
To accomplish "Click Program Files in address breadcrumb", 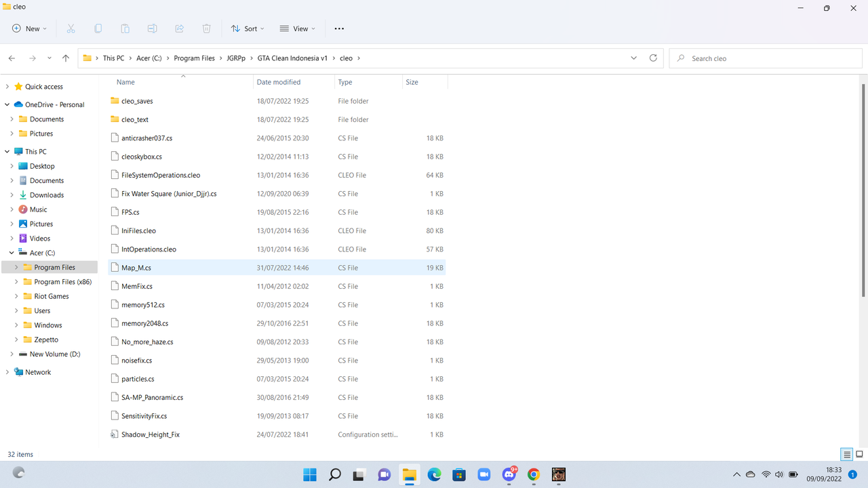I will click(x=194, y=58).
